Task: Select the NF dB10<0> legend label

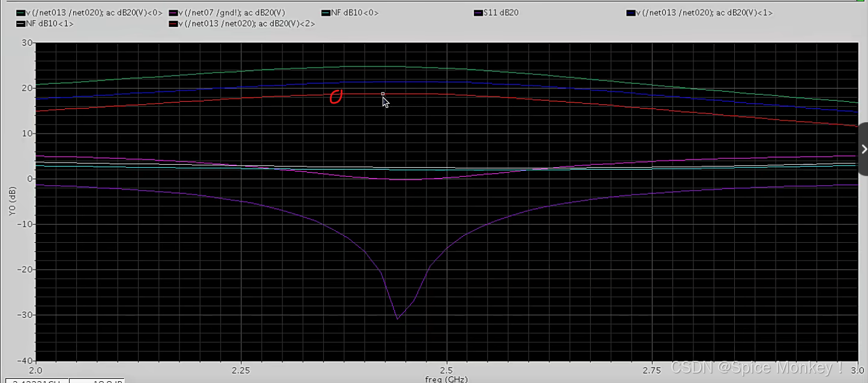Action: coord(355,13)
